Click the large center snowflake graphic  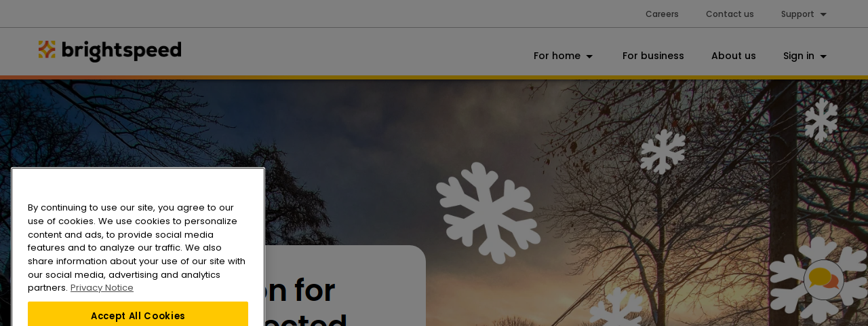(488, 213)
